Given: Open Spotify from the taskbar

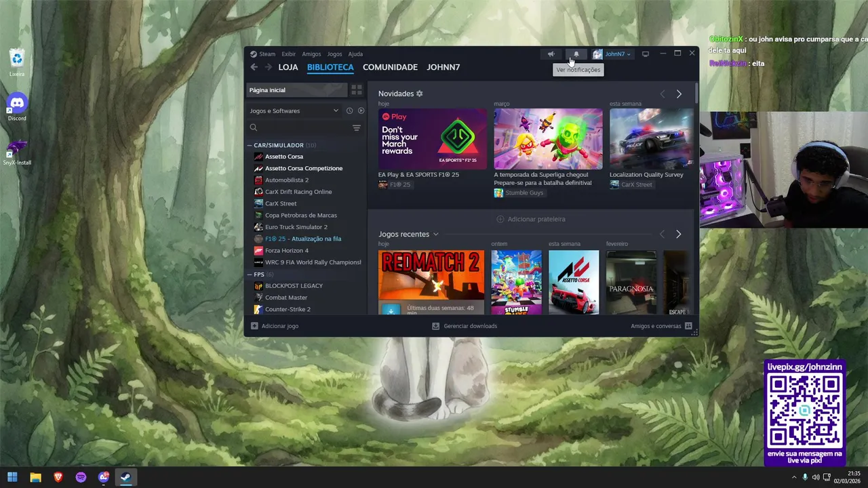Looking at the screenshot, I should tap(81, 477).
